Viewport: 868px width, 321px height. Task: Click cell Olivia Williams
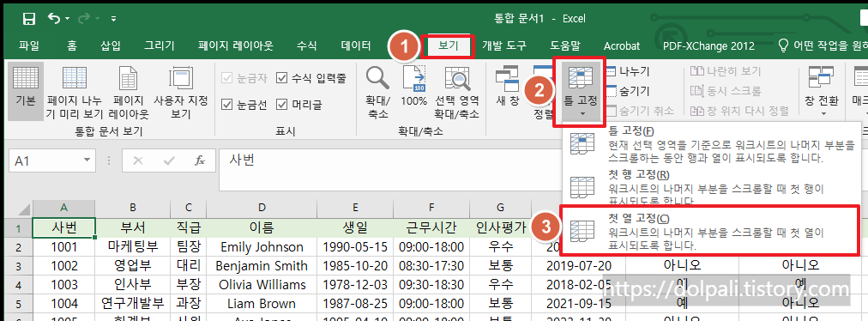(262, 285)
